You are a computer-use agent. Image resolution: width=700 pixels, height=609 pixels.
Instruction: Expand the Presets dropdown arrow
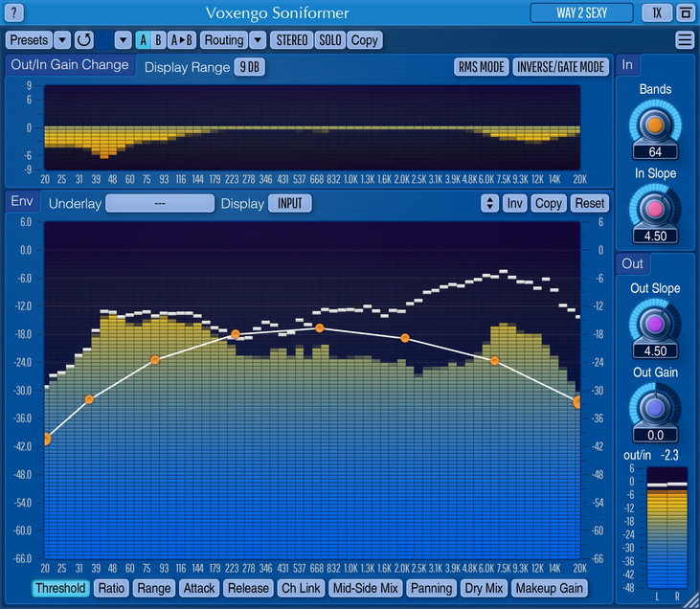point(62,40)
